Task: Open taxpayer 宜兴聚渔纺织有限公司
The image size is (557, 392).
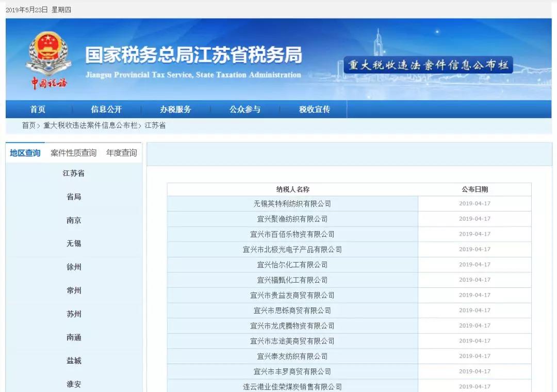Action: click(x=292, y=219)
